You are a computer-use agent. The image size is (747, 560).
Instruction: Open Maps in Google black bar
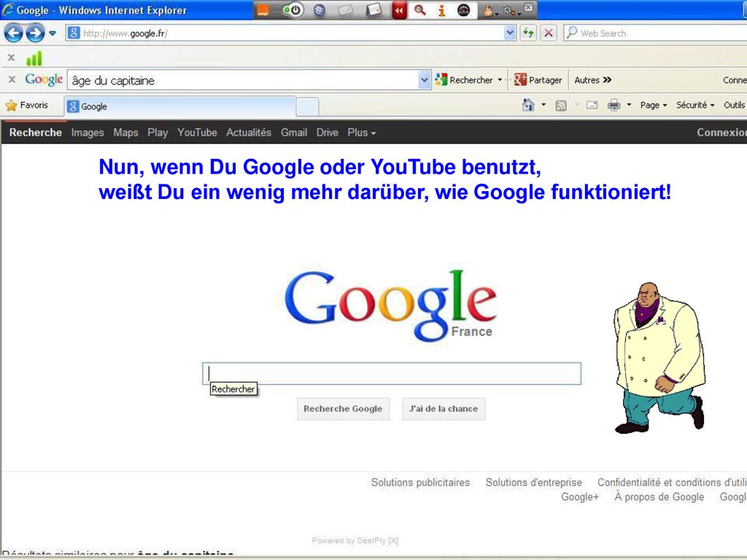point(125,133)
